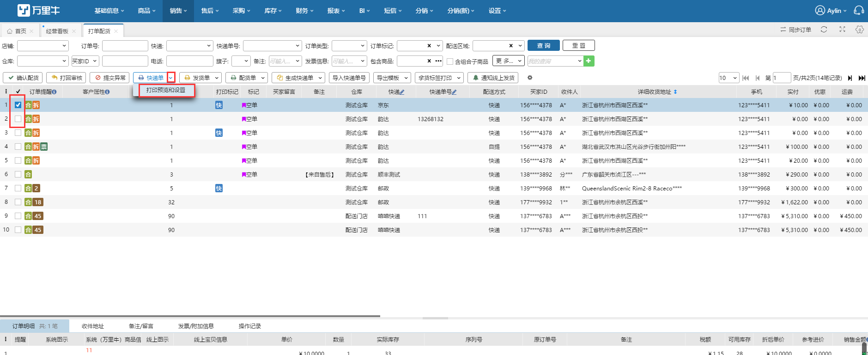Image resolution: width=868 pixels, height=355 pixels.
Task: Close the 打单配货 tab
Action: (x=116, y=31)
